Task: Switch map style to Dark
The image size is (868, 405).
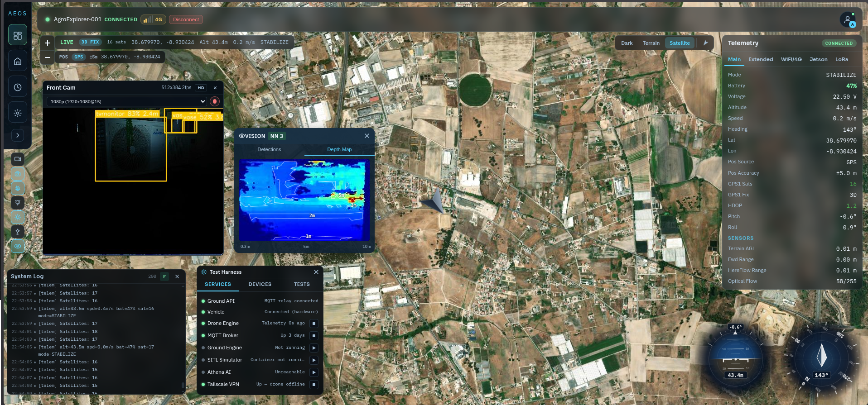Action: click(627, 43)
